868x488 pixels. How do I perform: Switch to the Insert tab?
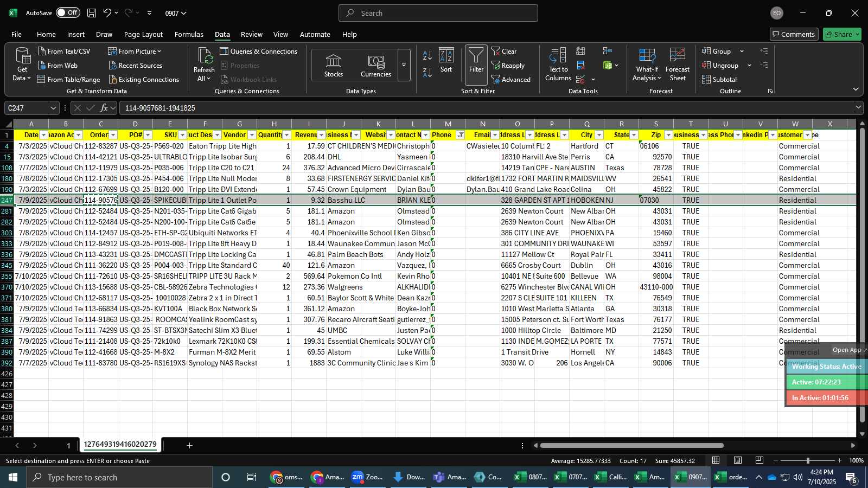pos(76,34)
